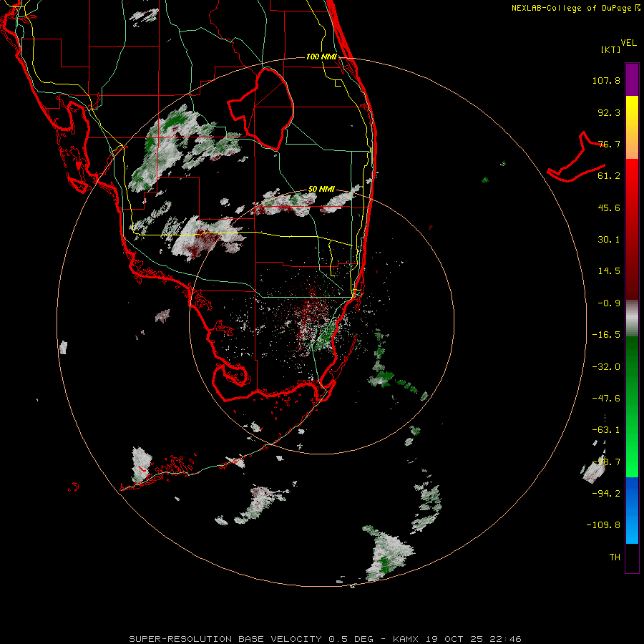
Task: Click the -63.1 scale value
Action: (606, 430)
